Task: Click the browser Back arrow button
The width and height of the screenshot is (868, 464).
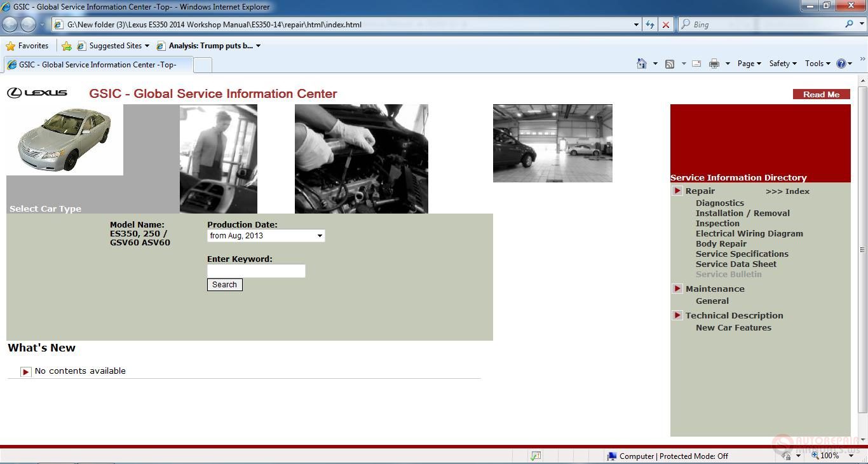Action: pos(10,24)
